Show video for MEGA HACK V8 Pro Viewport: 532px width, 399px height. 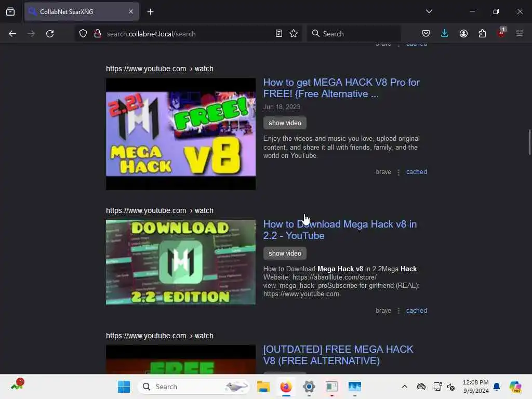click(x=285, y=123)
